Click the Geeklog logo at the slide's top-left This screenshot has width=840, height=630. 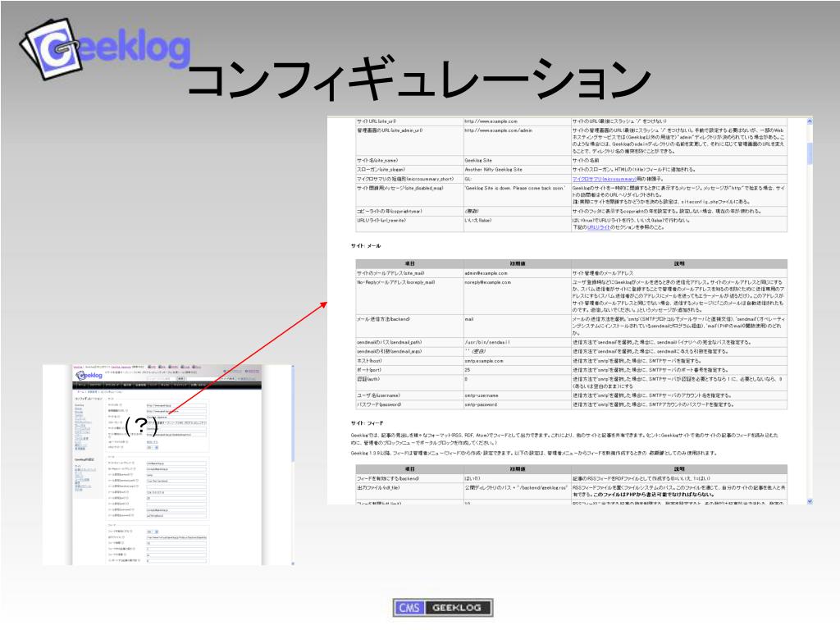(105, 49)
